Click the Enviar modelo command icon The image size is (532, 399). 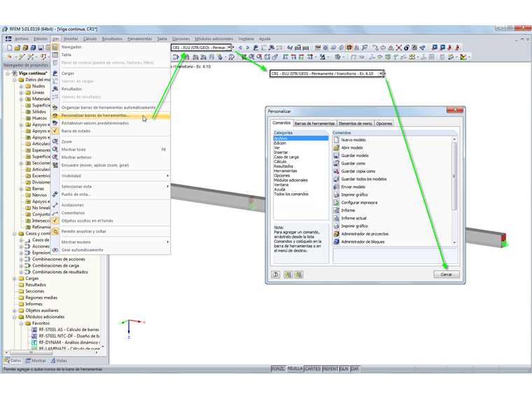click(x=336, y=187)
